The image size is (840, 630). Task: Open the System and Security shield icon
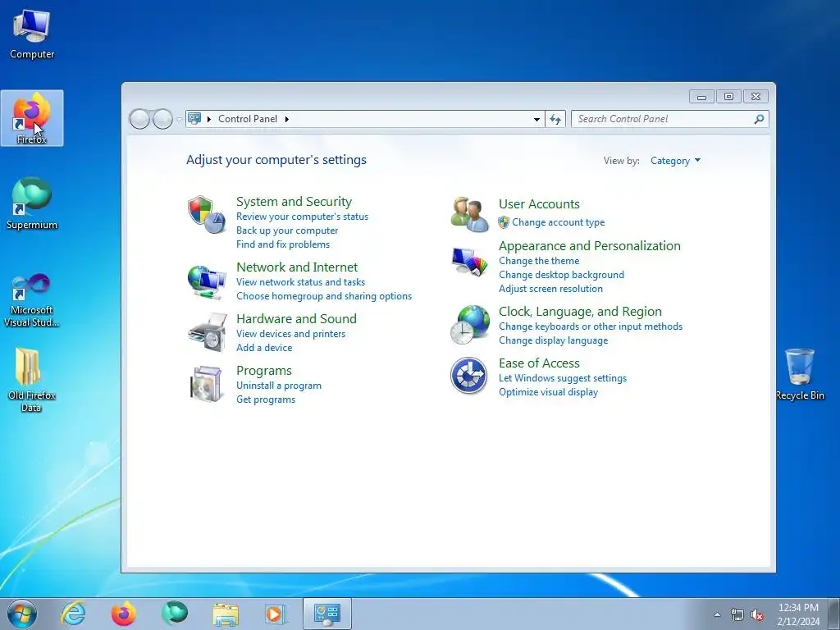click(x=206, y=214)
